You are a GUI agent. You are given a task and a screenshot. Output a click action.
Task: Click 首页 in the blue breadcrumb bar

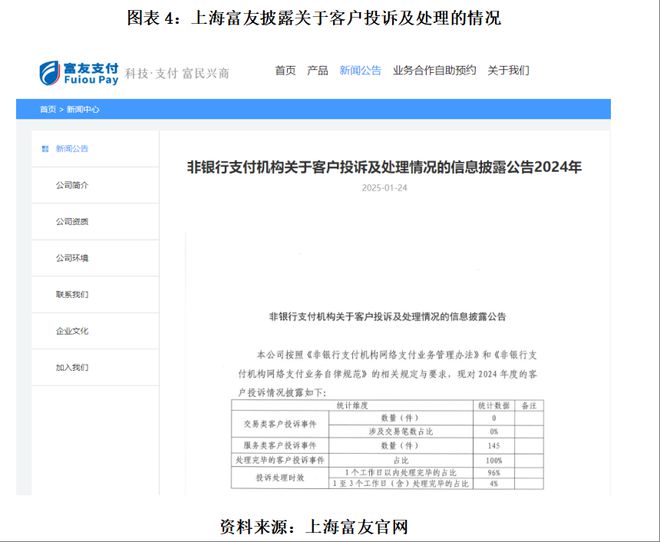pyautogui.click(x=47, y=109)
